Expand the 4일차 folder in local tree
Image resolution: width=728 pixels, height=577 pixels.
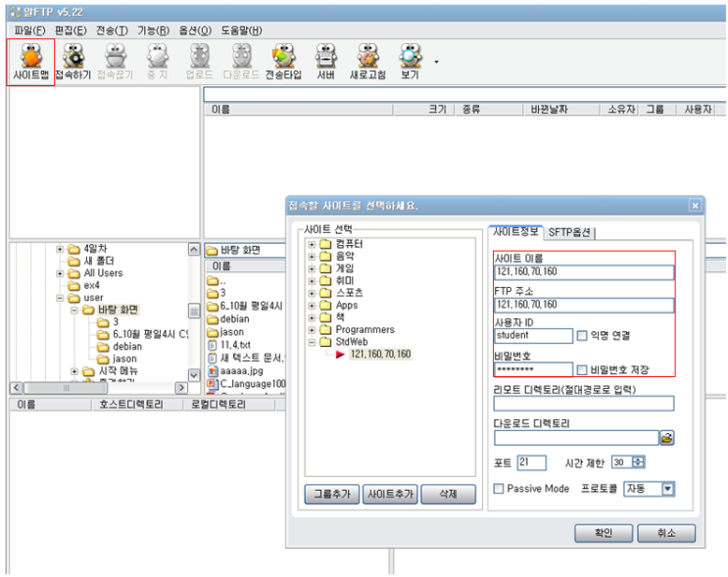(60, 249)
